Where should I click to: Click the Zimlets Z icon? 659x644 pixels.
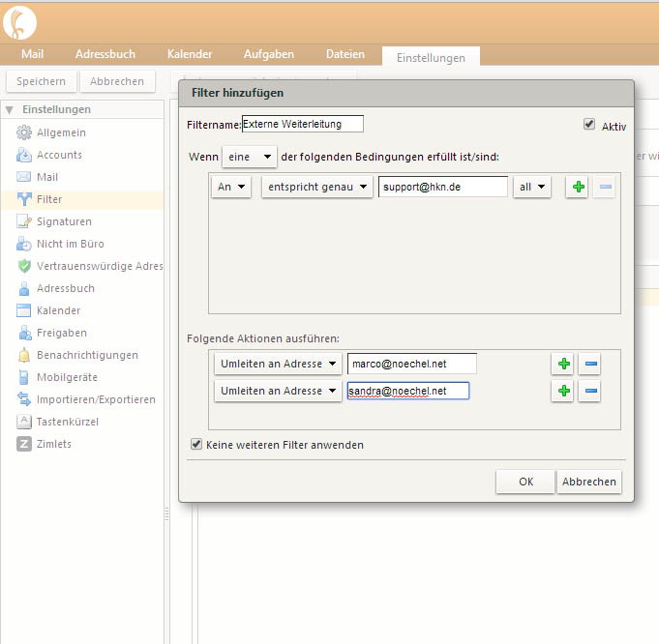[24, 444]
